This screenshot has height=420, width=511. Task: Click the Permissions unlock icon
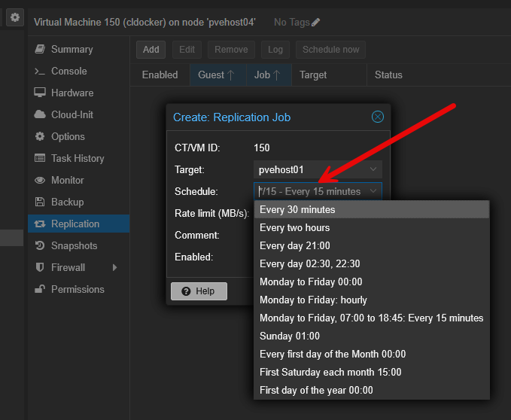tap(40, 289)
